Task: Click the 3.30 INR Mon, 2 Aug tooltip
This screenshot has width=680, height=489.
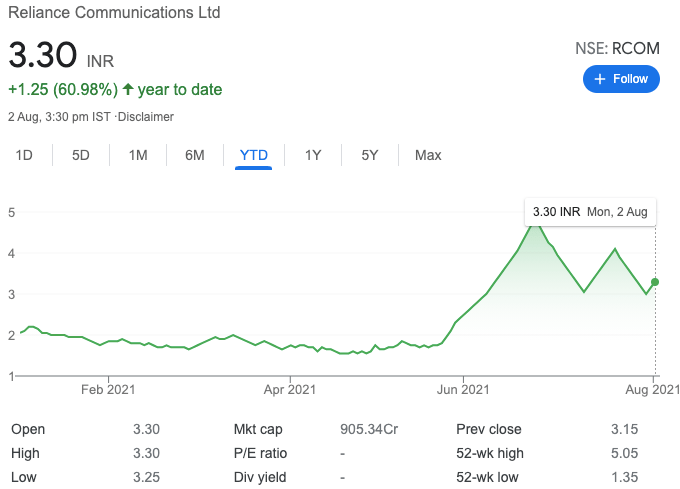Action: coord(589,212)
